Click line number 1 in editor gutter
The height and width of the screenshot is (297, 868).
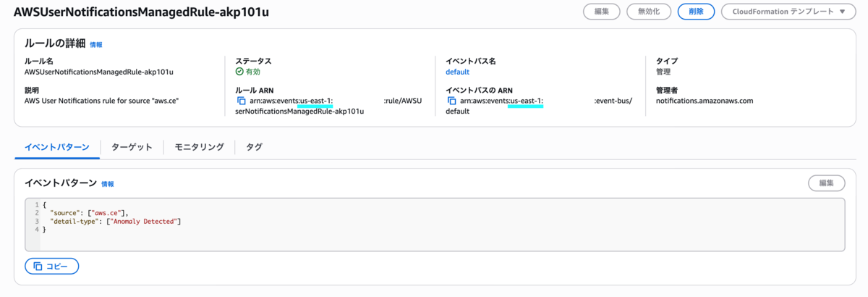pyautogui.click(x=36, y=205)
